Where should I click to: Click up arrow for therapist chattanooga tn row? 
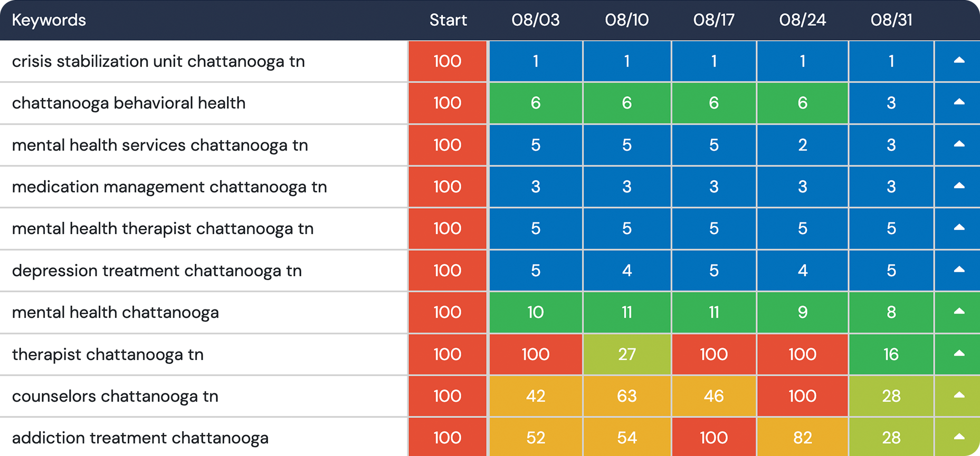[x=959, y=354]
